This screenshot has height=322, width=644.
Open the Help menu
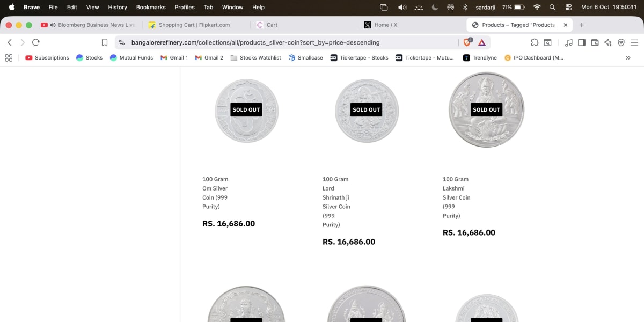258,7
